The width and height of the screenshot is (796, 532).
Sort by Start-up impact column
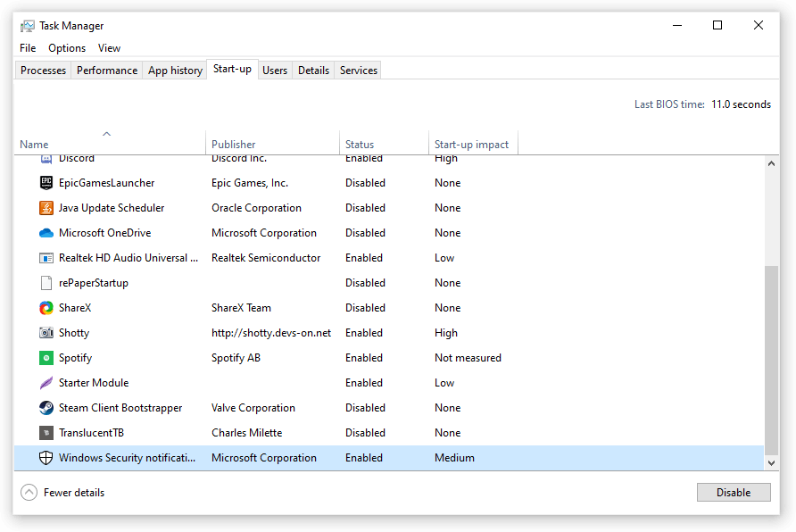pos(471,145)
